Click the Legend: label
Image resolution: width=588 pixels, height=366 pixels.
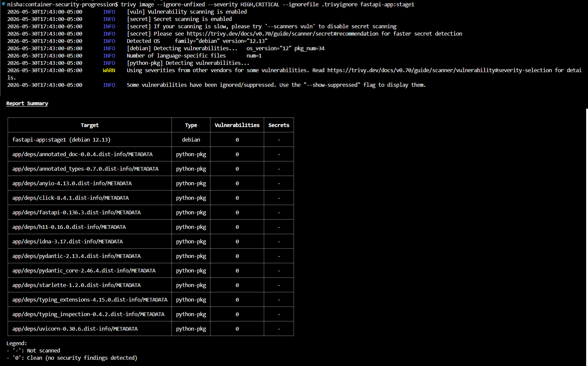17,343
